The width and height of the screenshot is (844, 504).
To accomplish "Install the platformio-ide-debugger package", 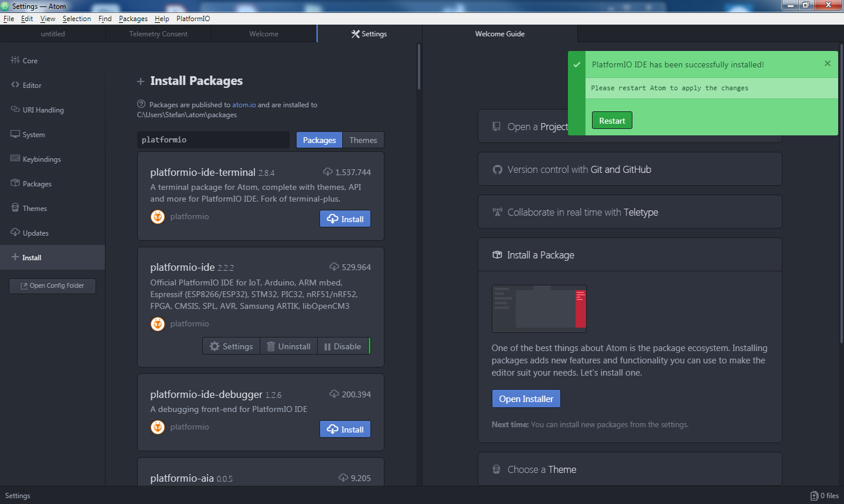I will coord(345,430).
